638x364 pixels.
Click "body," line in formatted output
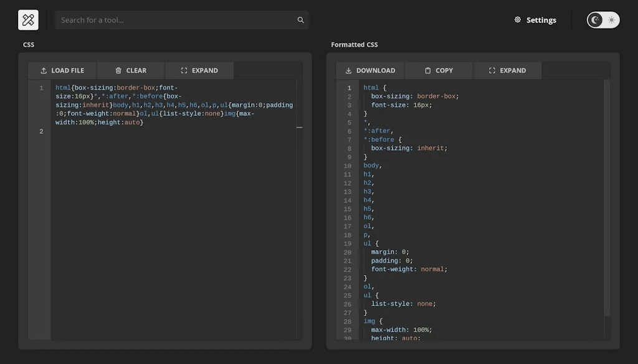[x=373, y=166]
